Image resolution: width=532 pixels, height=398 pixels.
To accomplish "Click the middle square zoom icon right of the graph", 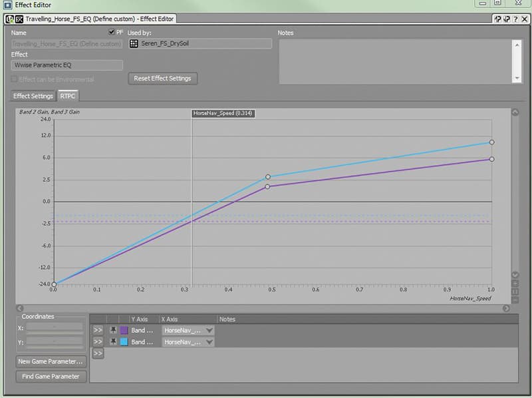I will pos(515,292).
